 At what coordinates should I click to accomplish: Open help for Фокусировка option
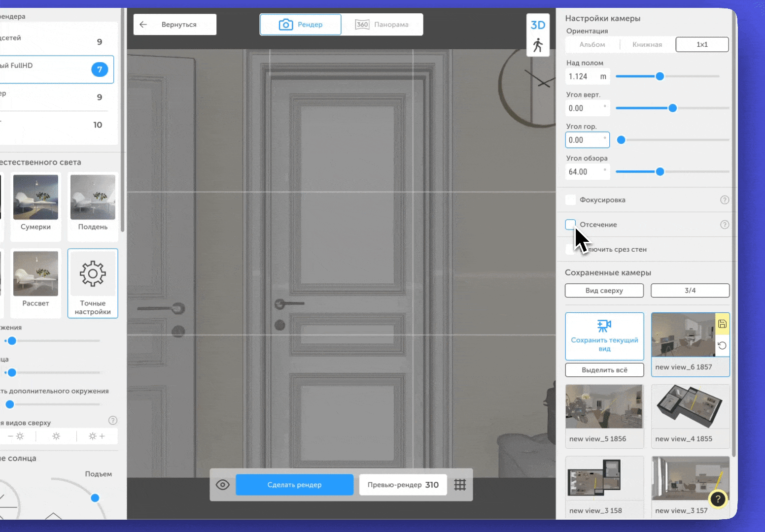click(x=724, y=200)
